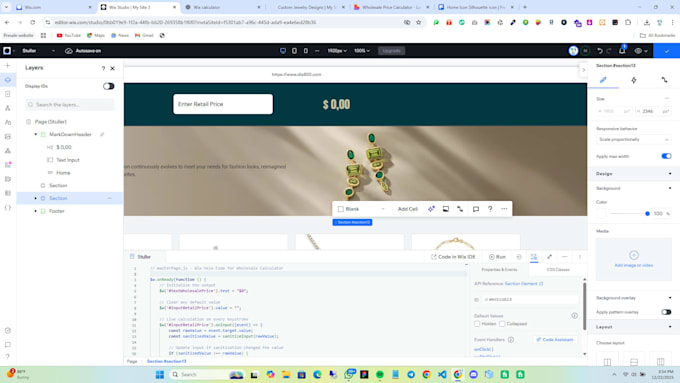Image resolution: width=680 pixels, height=383 pixels.
Task: Switch to the Design pencil tab in inspector
Action: pos(603,80)
